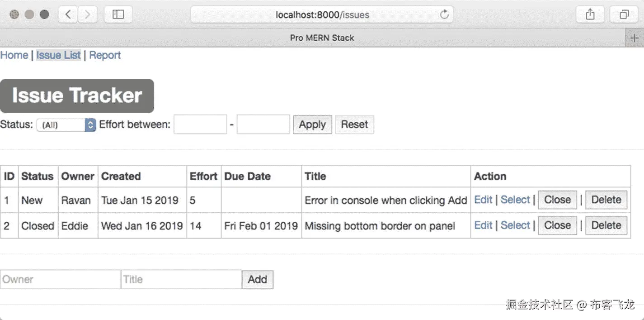644x320 pixels.
Task: Delete the issue owned by Eddie
Action: [606, 225]
